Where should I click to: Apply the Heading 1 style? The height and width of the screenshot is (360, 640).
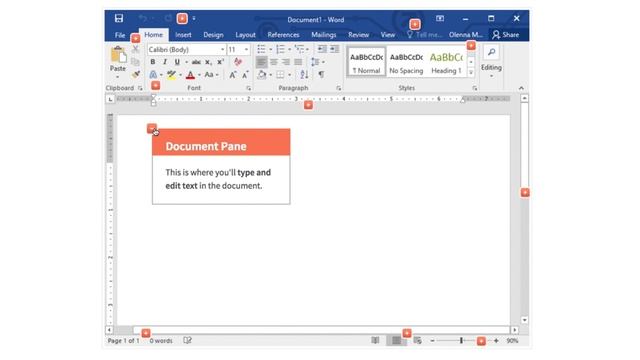(x=446, y=62)
